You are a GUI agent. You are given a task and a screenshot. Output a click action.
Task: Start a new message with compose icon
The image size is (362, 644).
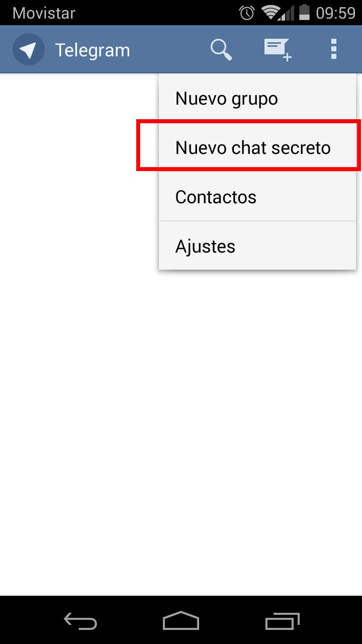pos(278,49)
